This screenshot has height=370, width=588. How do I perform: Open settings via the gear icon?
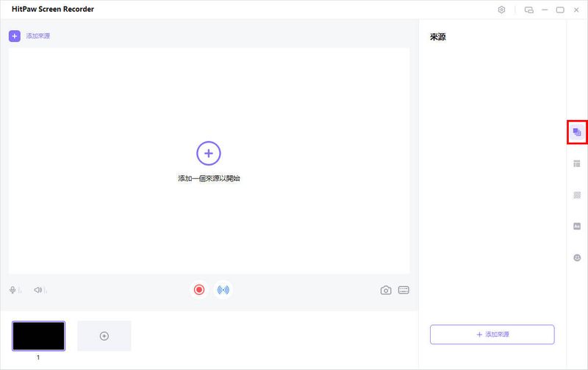(501, 10)
